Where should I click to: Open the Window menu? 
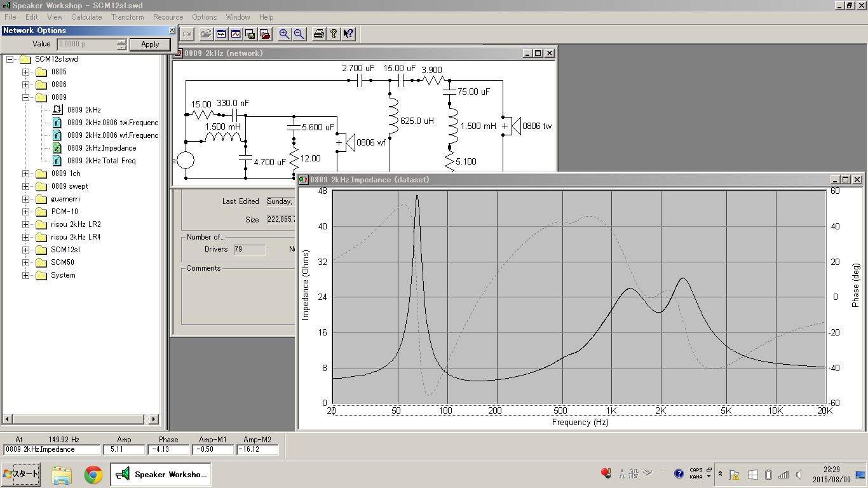238,17
